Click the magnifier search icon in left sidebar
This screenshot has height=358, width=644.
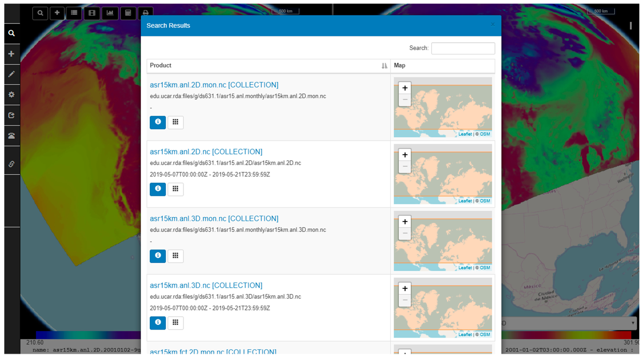(x=11, y=33)
